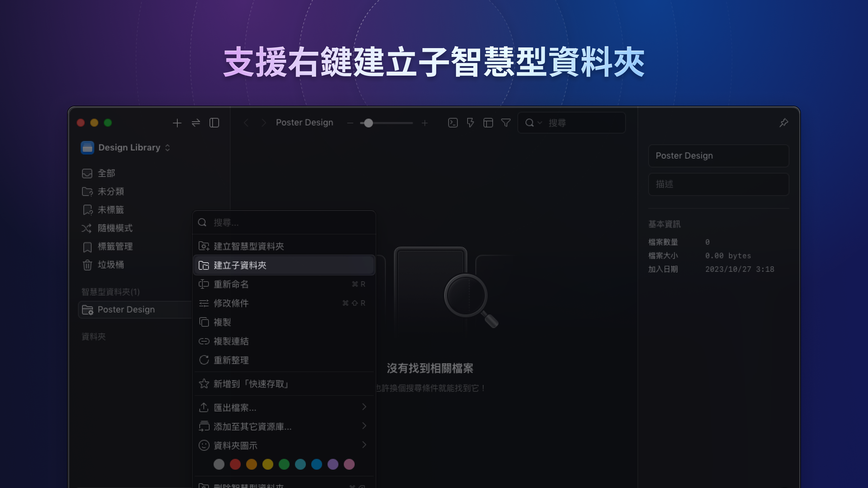
Task: Open the Design Library switcher chevron
Action: [x=167, y=148]
